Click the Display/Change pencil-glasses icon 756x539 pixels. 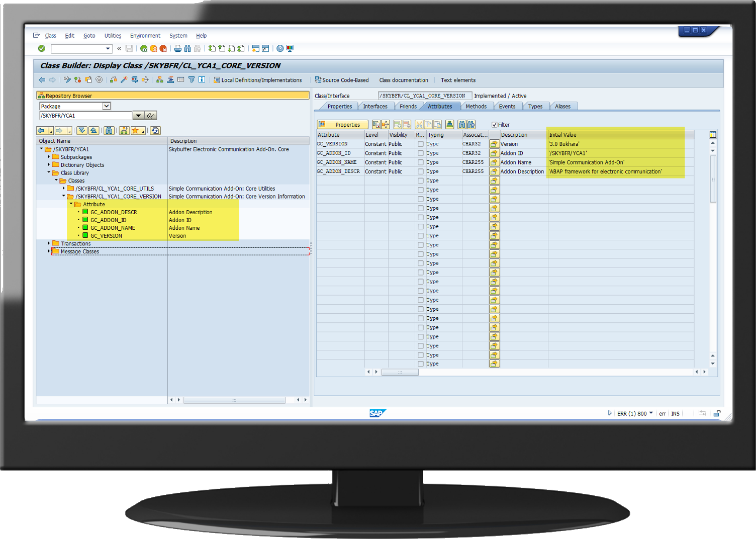67,80
